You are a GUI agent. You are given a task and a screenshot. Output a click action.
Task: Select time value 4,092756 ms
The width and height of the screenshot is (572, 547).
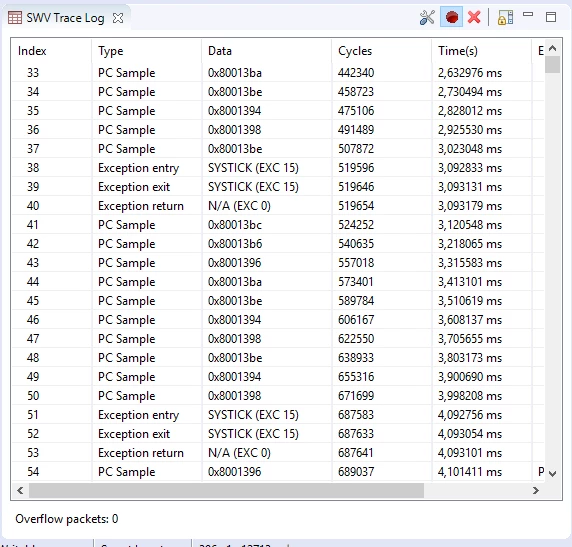click(470, 415)
